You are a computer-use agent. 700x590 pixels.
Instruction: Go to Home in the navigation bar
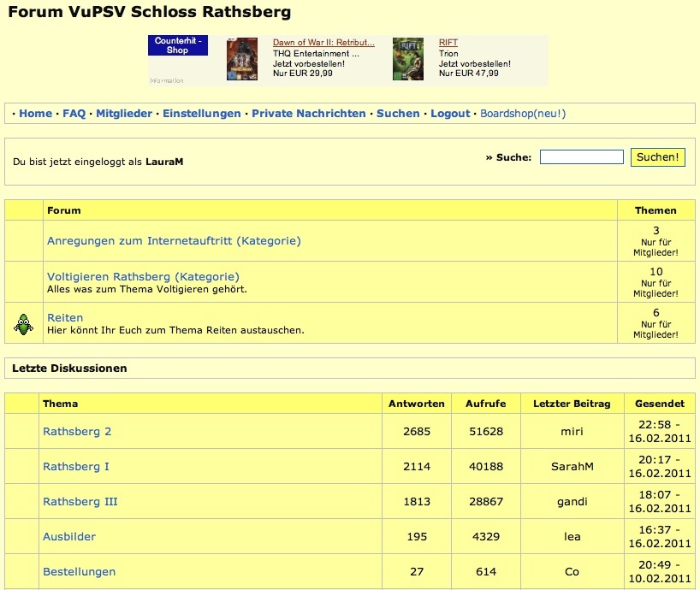coord(35,113)
